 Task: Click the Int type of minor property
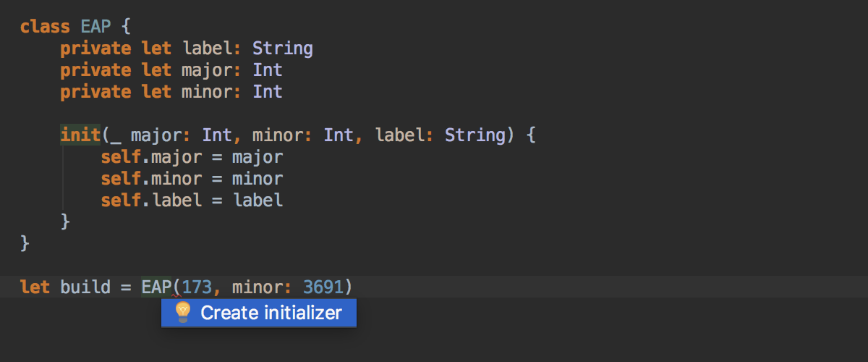tap(268, 92)
